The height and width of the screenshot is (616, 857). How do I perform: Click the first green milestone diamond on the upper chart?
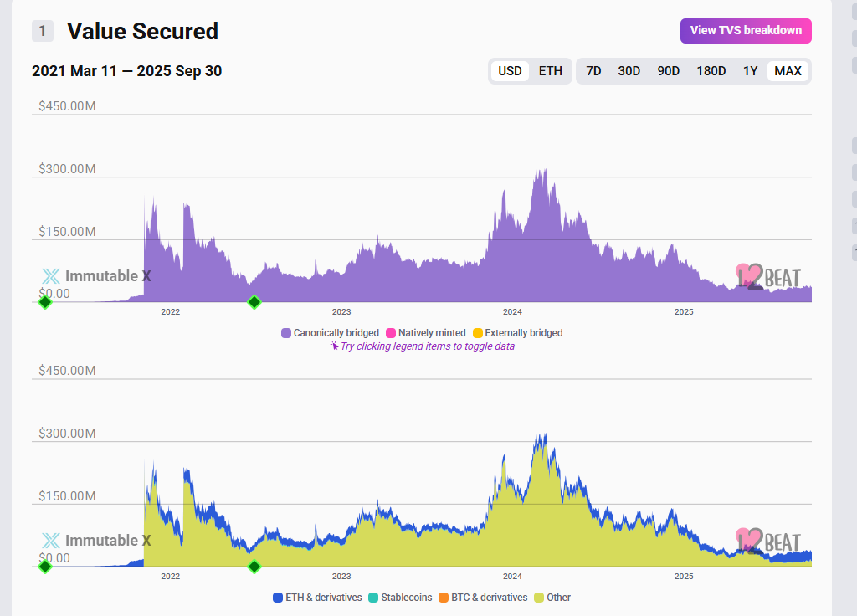coord(45,302)
